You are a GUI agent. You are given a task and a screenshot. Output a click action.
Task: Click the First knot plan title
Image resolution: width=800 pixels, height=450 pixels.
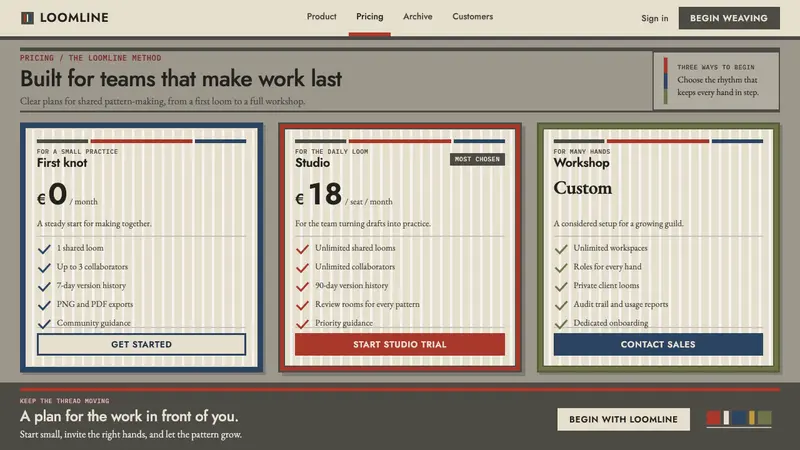click(x=62, y=163)
